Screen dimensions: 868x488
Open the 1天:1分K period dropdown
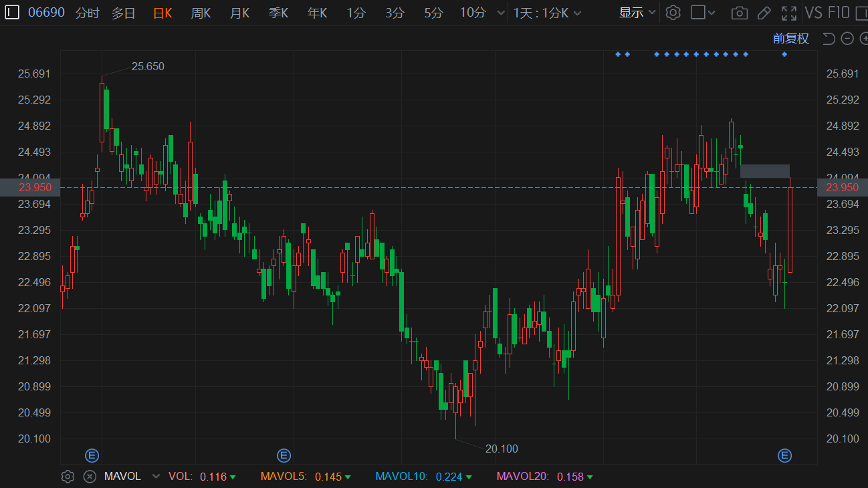547,13
